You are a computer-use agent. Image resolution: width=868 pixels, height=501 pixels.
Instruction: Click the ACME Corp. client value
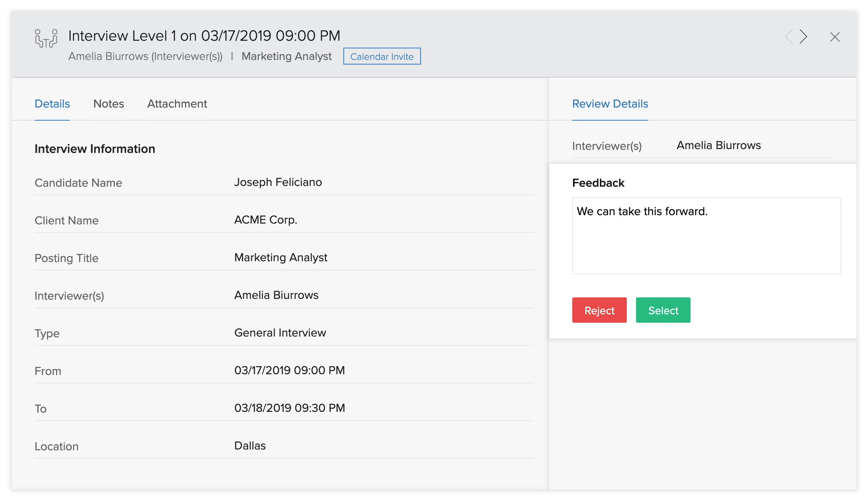(266, 220)
